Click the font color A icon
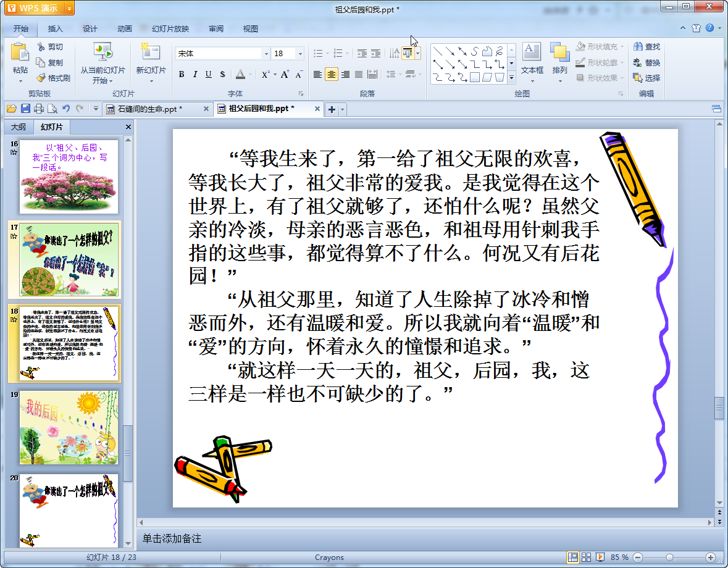 point(240,74)
